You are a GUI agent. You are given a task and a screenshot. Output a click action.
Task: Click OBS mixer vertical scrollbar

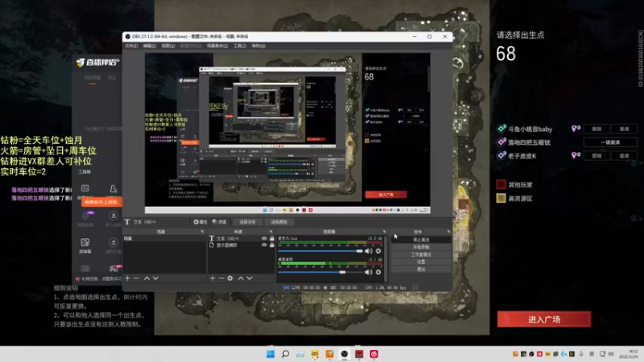tap(387, 258)
